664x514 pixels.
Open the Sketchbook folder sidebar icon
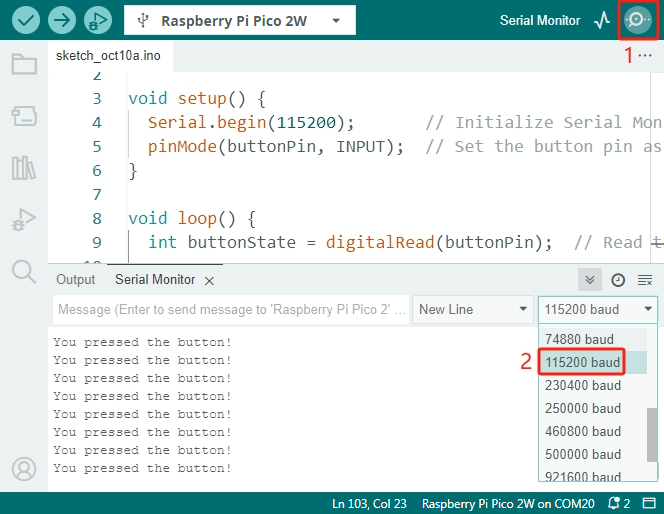24,64
